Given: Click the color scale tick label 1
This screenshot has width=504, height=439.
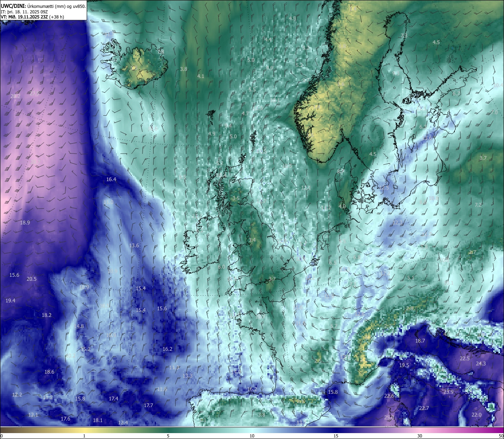Looking at the screenshot, I should (84, 436).
